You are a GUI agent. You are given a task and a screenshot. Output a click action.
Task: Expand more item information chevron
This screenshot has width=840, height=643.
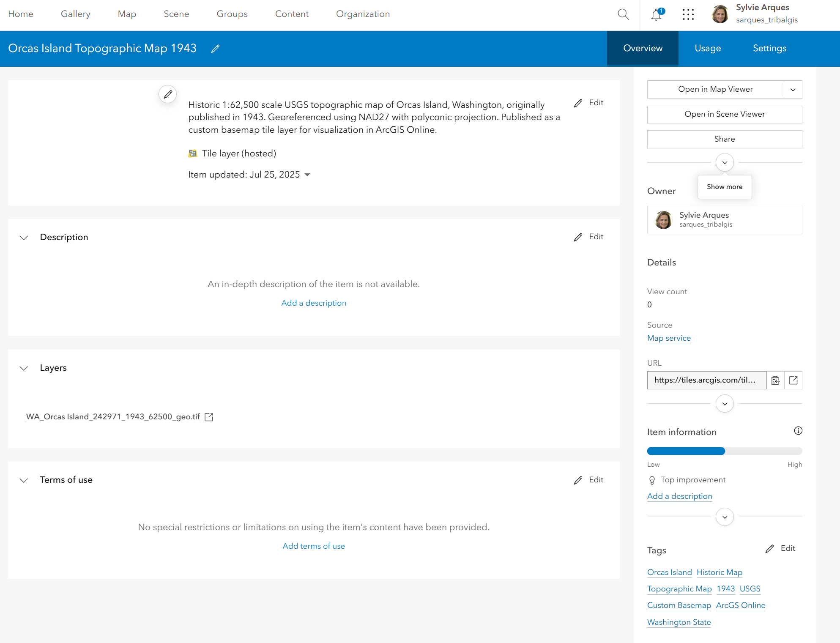click(x=725, y=517)
